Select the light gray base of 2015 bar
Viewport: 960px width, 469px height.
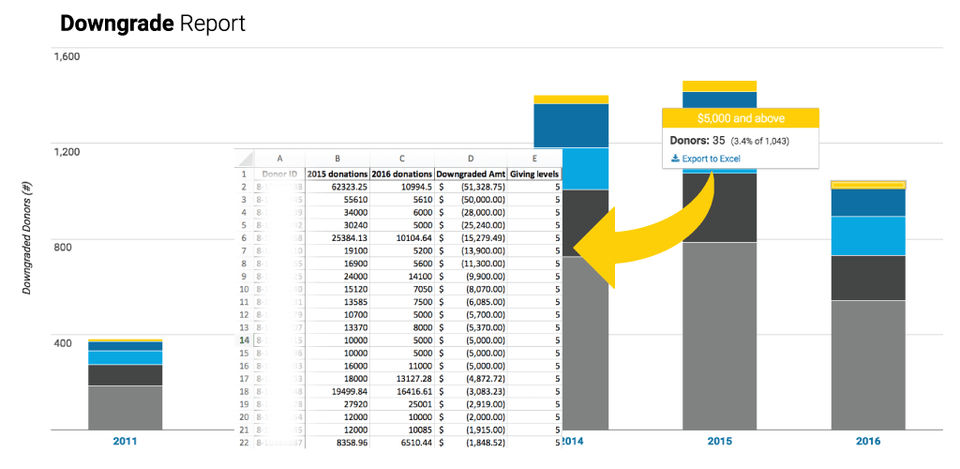pyautogui.click(x=719, y=336)
